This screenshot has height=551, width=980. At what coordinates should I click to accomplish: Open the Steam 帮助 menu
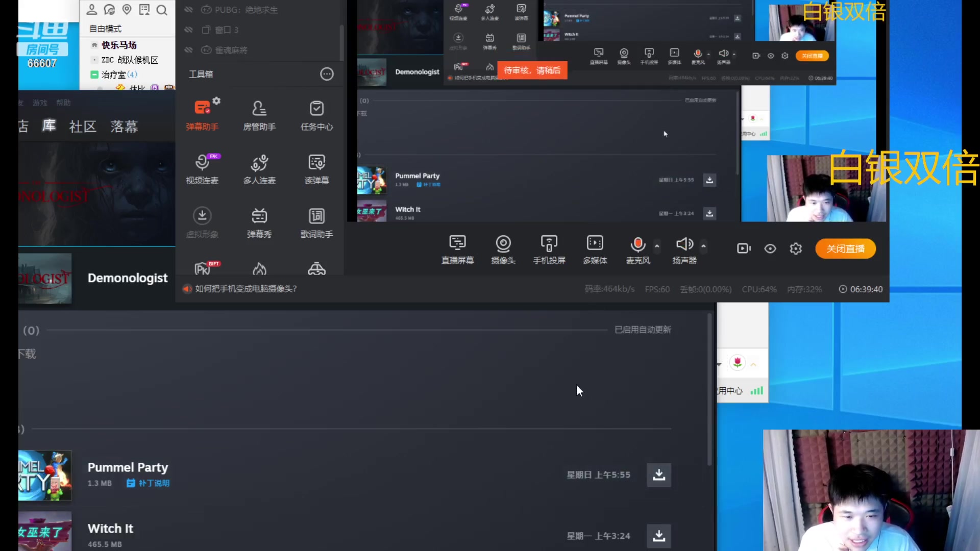[x=63, y=103]
